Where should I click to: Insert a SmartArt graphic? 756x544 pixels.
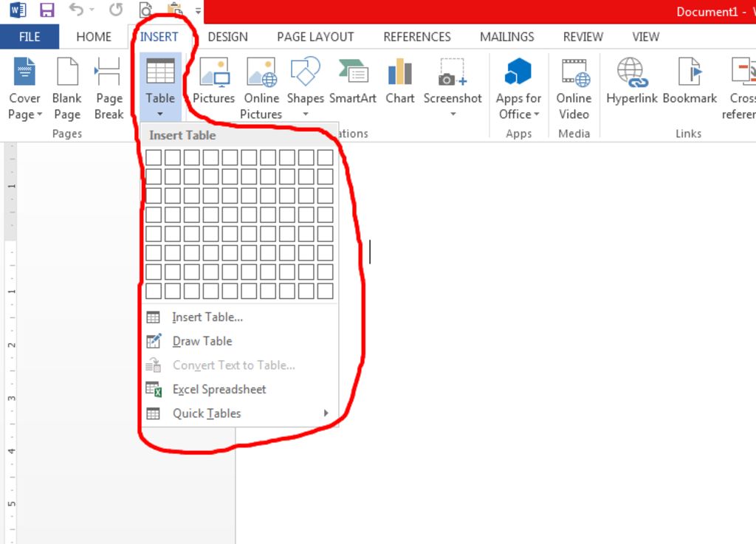click(x=352, y=82)
